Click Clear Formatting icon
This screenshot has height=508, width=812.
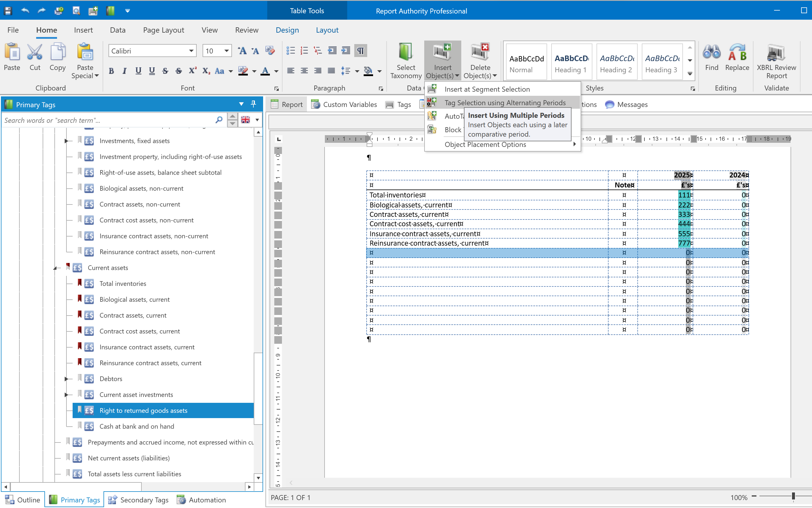[x=270, y=51]
